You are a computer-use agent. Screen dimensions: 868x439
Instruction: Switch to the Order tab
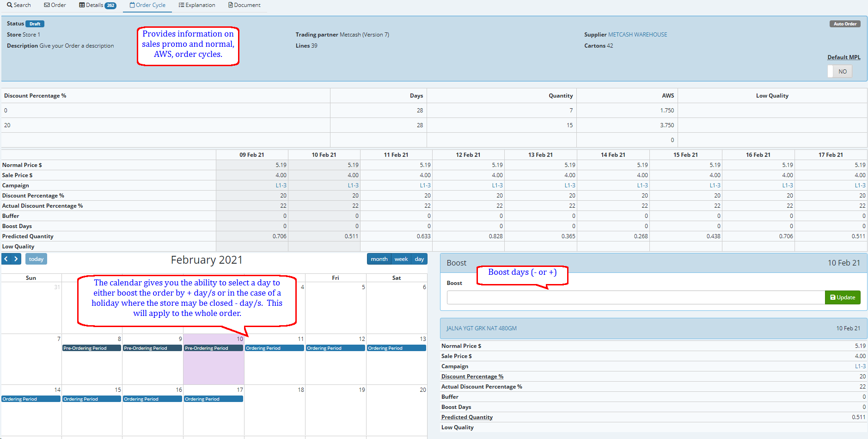click(55, 5)
